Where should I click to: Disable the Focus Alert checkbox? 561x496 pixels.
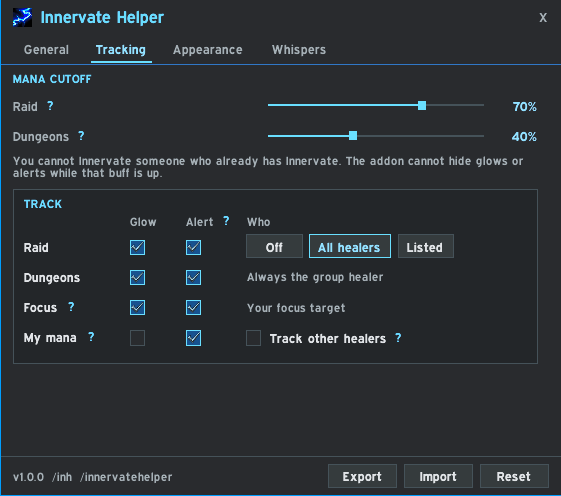(193, 307)
